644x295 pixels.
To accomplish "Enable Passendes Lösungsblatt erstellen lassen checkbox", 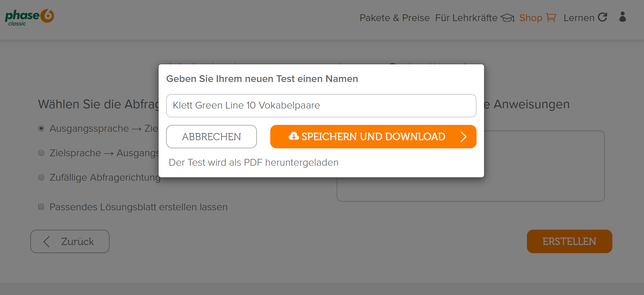I will click(41, 207).
